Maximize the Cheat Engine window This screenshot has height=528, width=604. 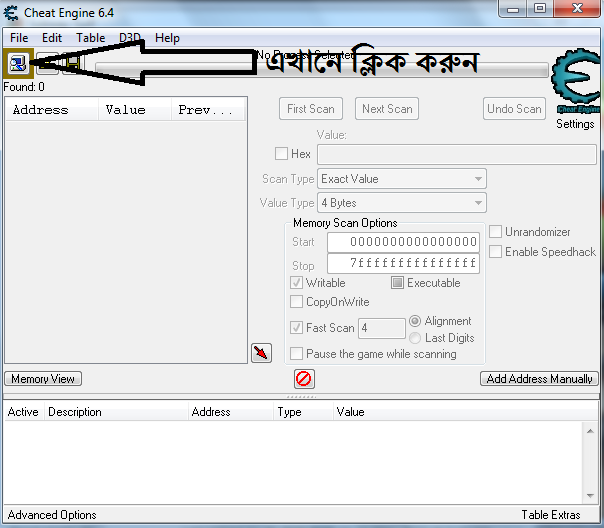click(x=540, y=9)
